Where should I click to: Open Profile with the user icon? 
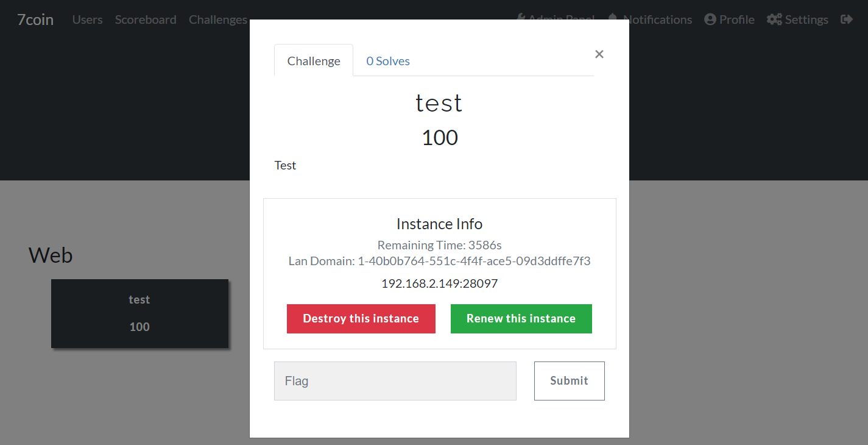tap(729, 20)
